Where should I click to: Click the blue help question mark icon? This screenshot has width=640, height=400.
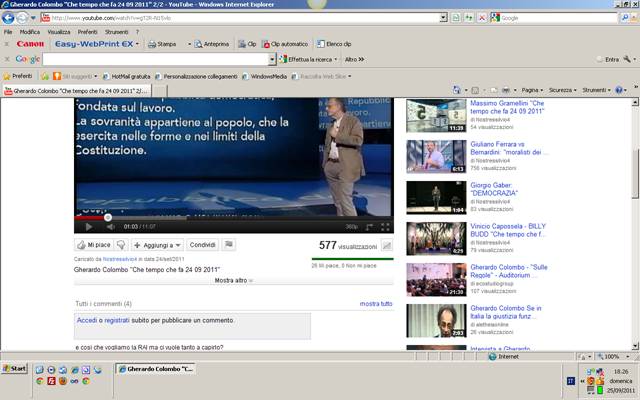(619, 90)
